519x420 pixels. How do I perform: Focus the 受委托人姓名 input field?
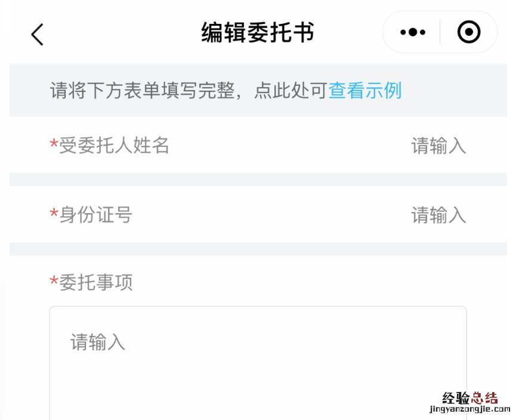(x=438, y=146)
